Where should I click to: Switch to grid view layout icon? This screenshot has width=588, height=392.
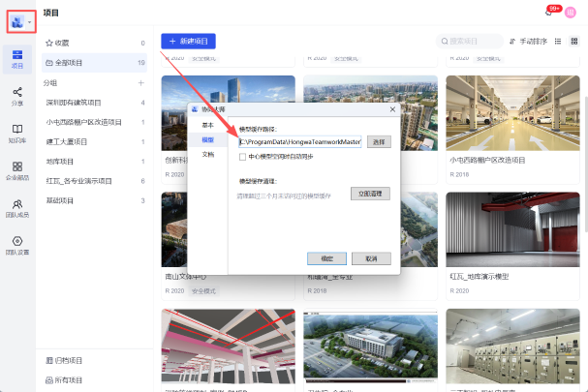[x=575, y=42]
